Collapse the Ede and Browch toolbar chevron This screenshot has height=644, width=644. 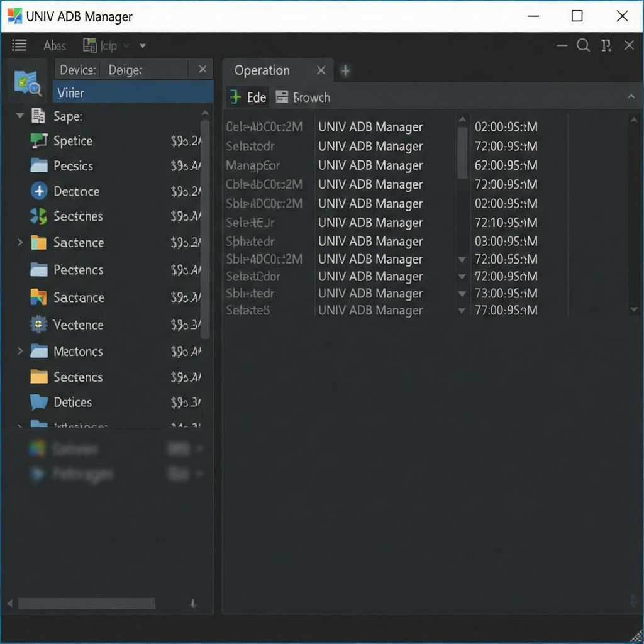631,96
